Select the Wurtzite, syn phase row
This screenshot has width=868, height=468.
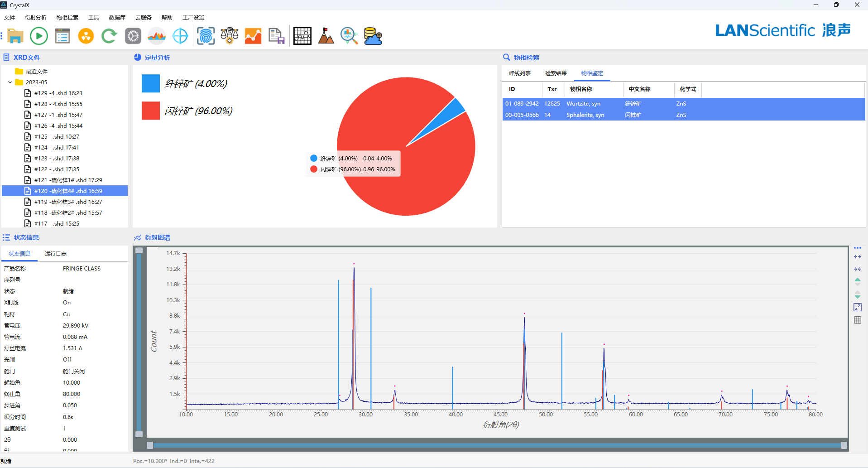pyautogui.click(x=583, y=104)
